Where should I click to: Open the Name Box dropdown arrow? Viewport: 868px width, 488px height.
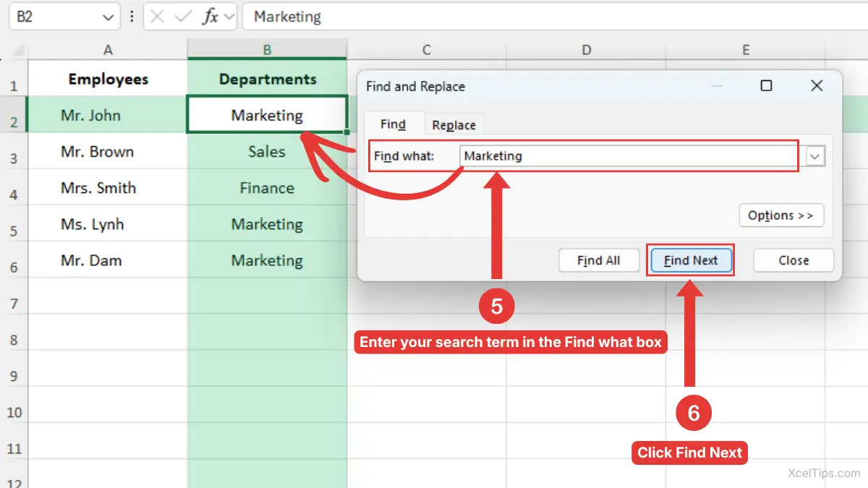[x=108, y=17]
